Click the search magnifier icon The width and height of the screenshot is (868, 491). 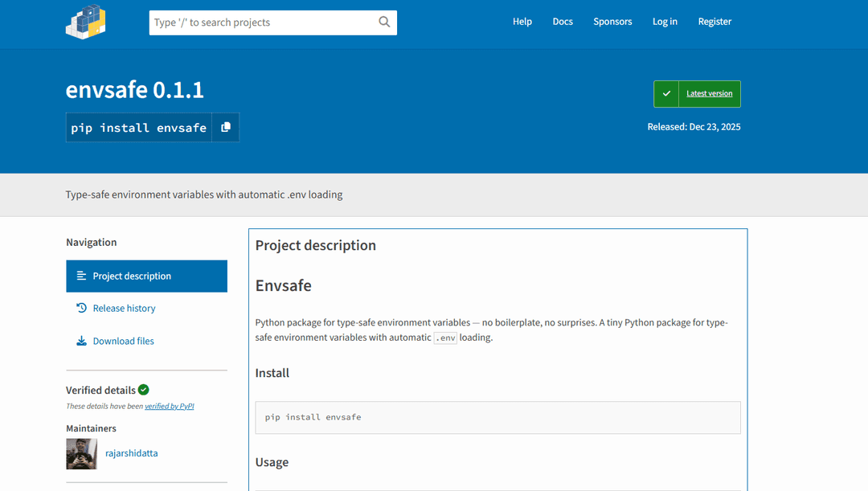[384, 22]
